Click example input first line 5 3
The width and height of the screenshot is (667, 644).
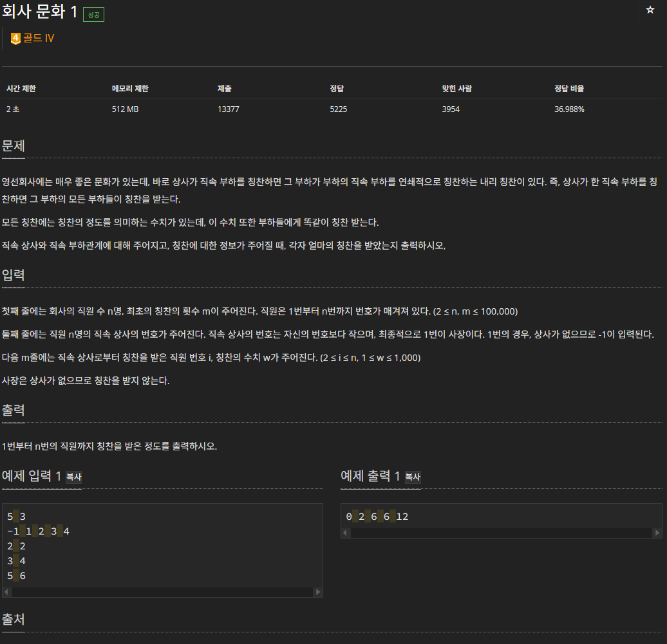(16, 517)
